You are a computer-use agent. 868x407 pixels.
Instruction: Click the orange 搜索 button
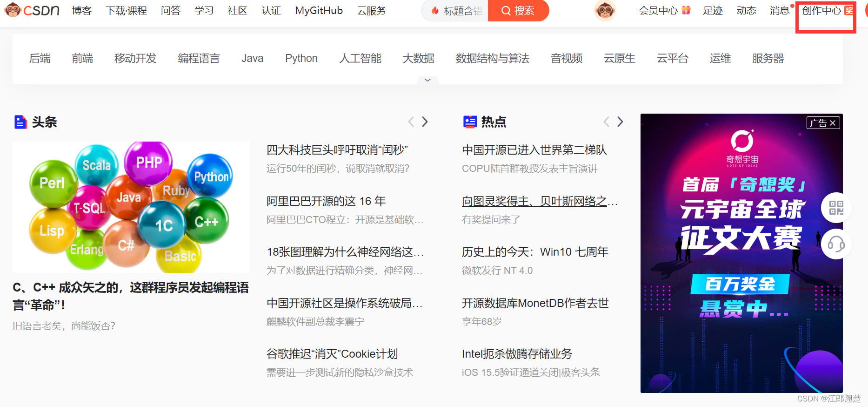coord(518,11)
